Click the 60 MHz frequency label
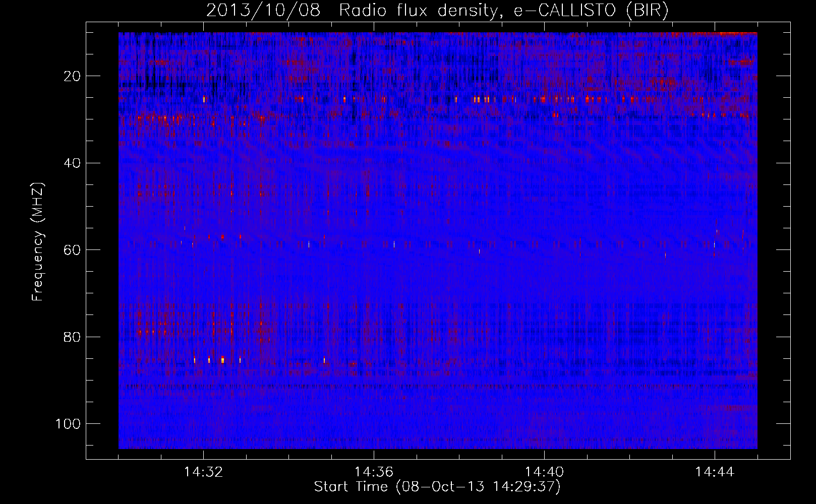The width and height of the screenshot is (816, 504). [x=72, y=250]
